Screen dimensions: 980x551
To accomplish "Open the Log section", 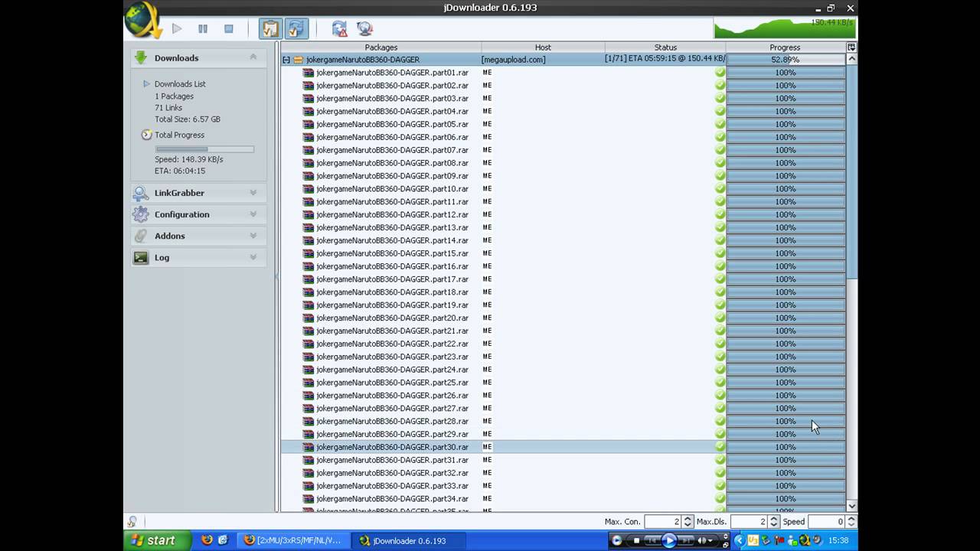I will click(x=198, y=257).
